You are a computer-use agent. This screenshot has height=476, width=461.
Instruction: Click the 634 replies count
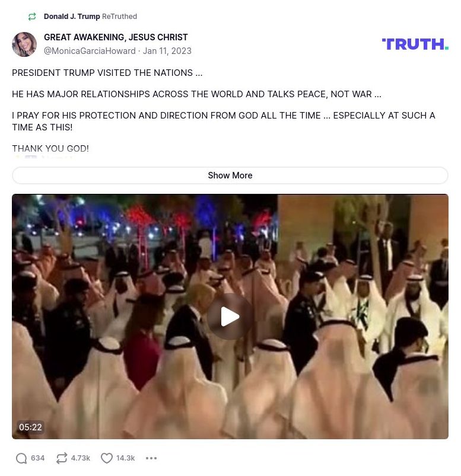pos(38,458)
